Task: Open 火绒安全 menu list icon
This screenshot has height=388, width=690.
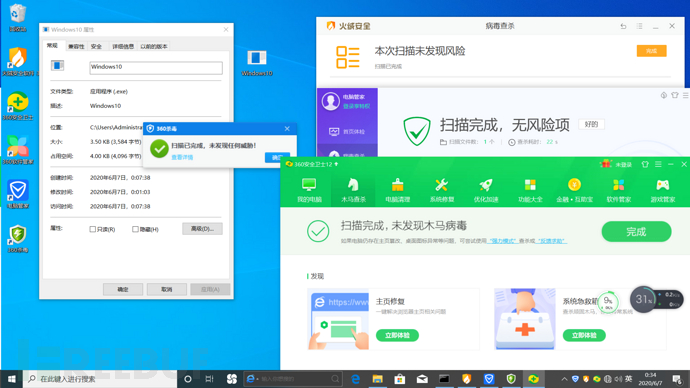Action: point(639,26)
